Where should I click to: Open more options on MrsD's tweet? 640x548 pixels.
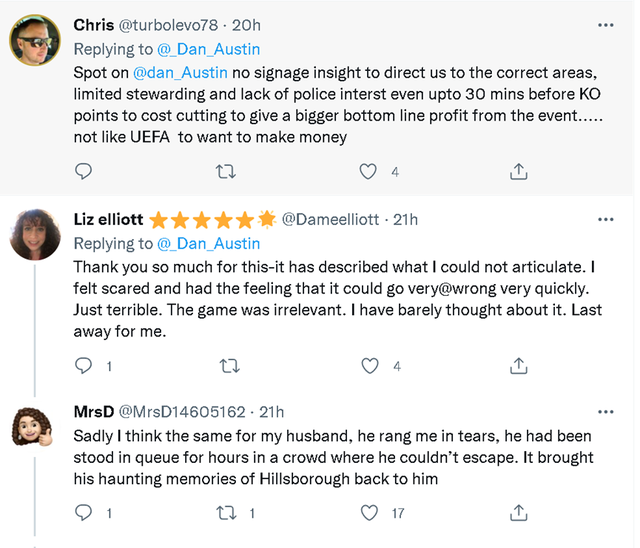click(605, 411)
